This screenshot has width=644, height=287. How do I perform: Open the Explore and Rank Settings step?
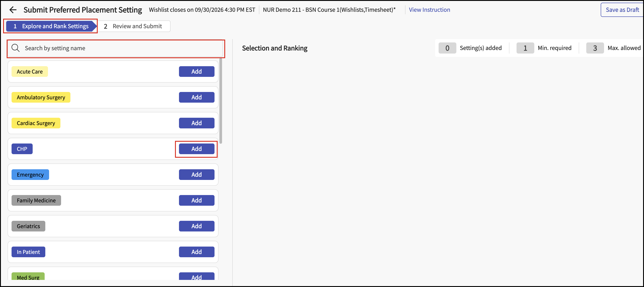click(x=51, y=26)
